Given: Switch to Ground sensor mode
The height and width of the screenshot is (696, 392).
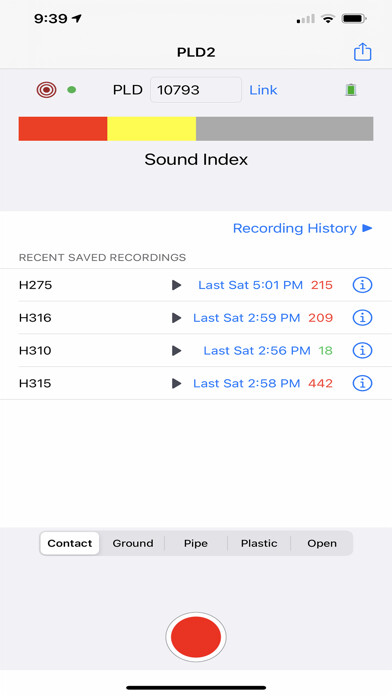Looking at the screenshot, I should tap(133, 543).
